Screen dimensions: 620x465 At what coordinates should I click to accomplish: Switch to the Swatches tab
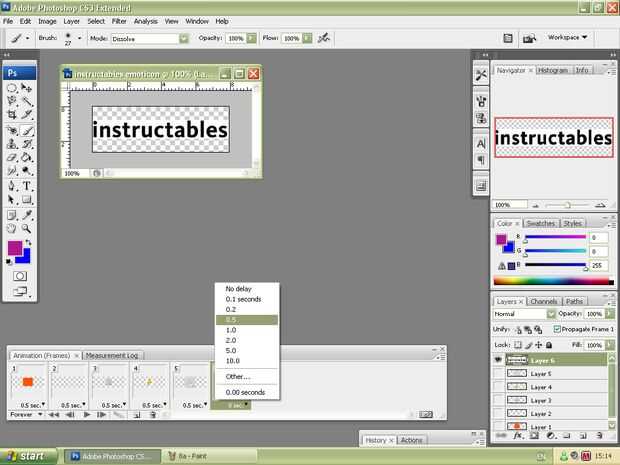541,223
